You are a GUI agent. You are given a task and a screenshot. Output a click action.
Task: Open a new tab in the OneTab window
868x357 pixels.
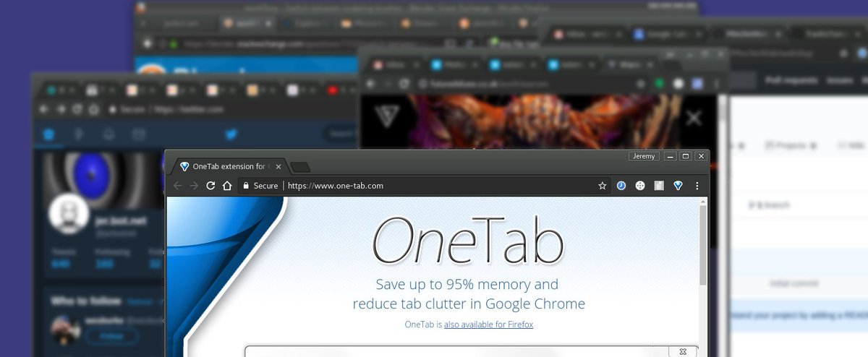point(300,168)
